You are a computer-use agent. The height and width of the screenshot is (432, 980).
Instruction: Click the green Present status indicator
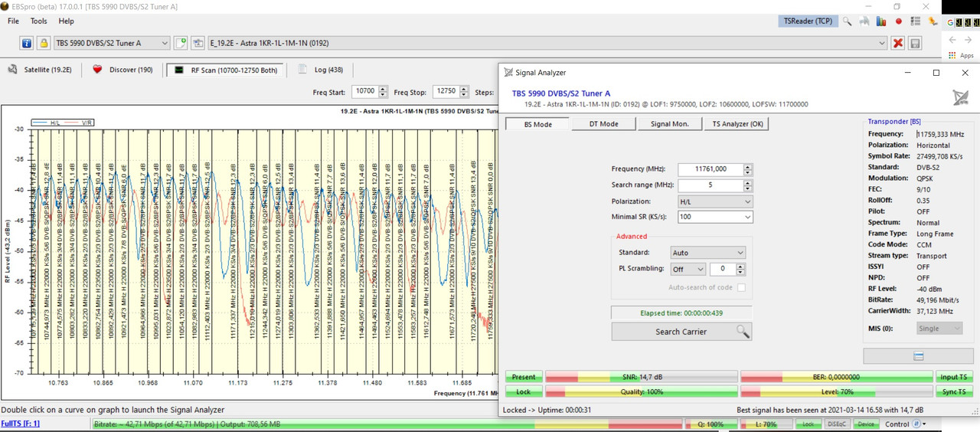(x=524, y=377)
